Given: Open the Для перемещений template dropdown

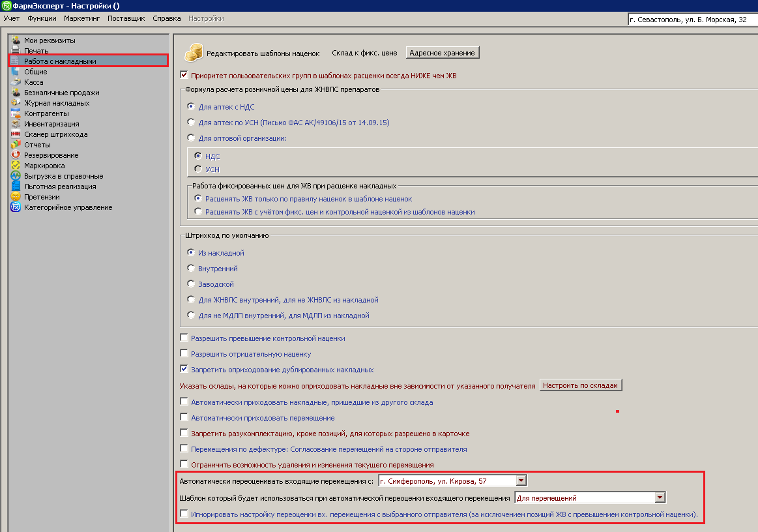Looking at the screenshot, I should [660, 498].
